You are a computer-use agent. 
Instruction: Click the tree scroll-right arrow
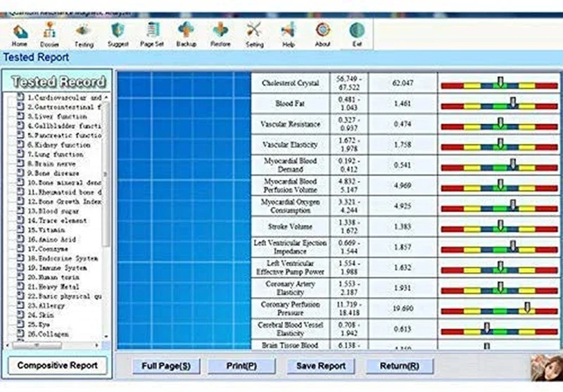coord(96,346)
